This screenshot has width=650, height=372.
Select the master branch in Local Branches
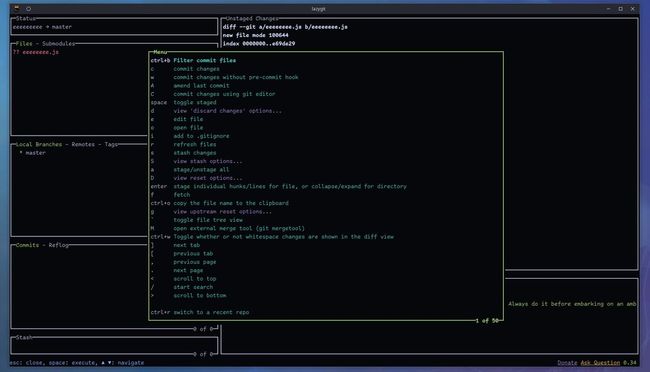click(35, 153)
